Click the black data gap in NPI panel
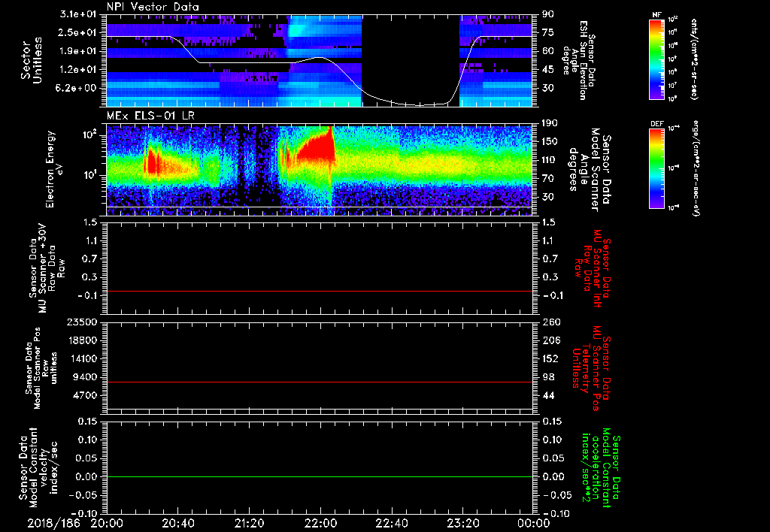The height and width of the screenshot is (532, 770). click(x=411, y=60)
